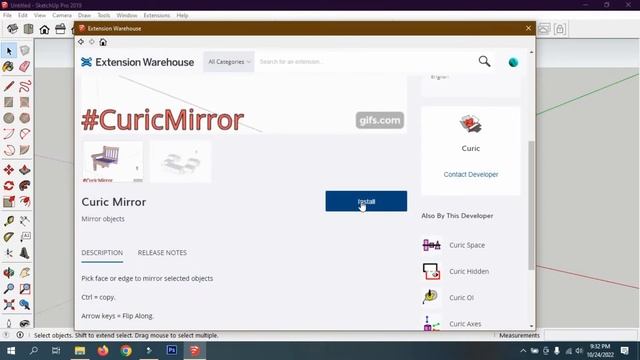The width and height of the screenshot is (640, 360).
Task: Click the blue Install button
Action: (x=366, y=201)
